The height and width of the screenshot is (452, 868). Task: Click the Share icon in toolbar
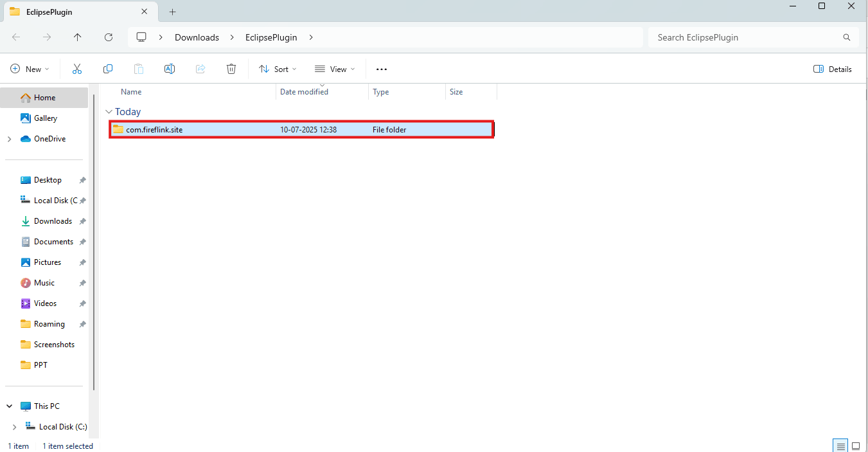(200, 69)
